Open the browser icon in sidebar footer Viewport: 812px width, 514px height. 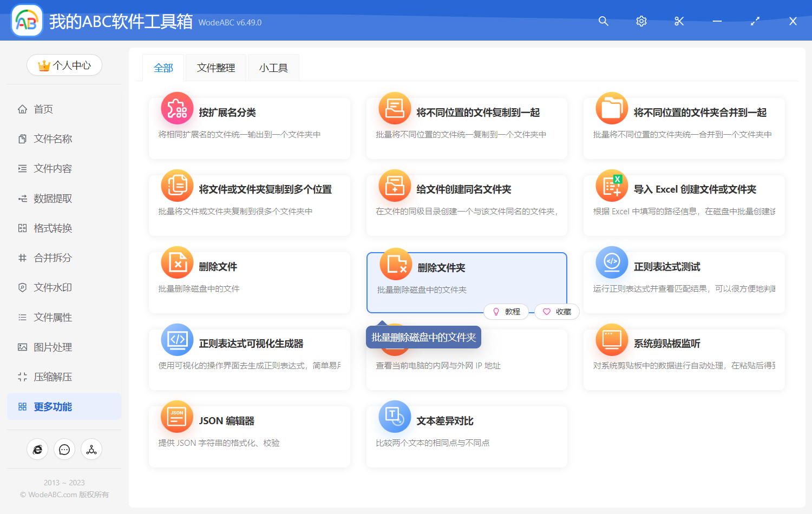coord(37,450)
